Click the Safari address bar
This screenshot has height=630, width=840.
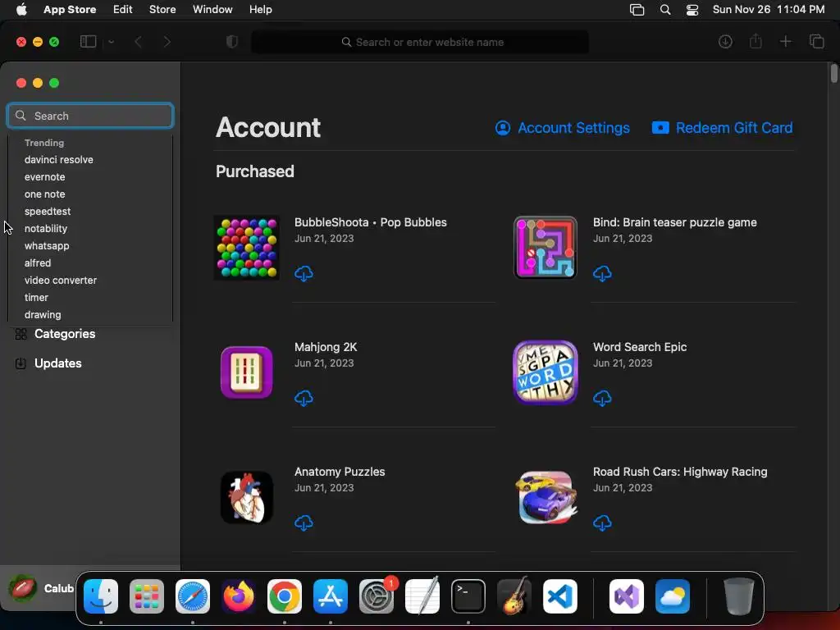[x=420, y=42]
